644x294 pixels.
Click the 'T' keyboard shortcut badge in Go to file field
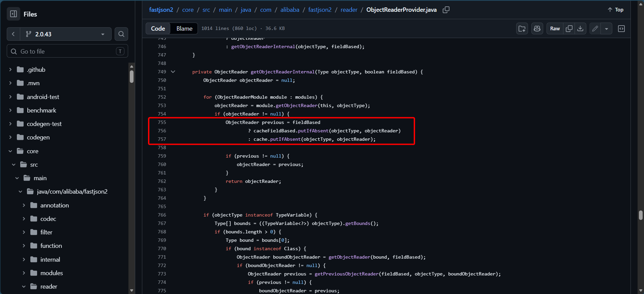click(120, 51)
